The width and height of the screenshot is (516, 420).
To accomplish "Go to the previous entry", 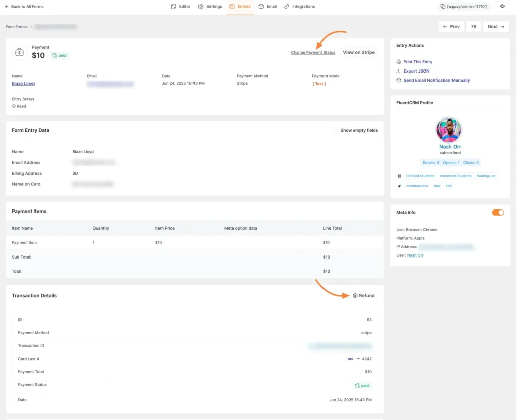I will (x=451, y=27).
